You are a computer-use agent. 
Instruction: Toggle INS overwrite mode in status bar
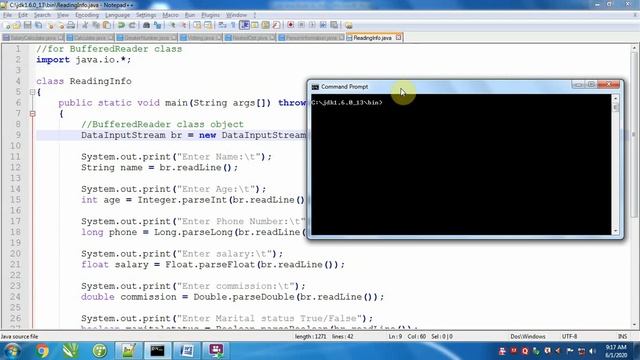(622, 336)
